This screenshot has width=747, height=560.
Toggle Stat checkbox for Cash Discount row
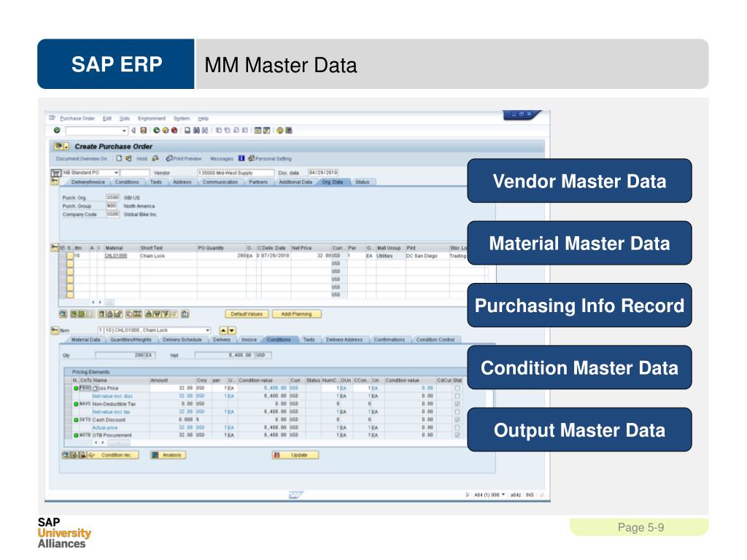(x=457, y=420)
